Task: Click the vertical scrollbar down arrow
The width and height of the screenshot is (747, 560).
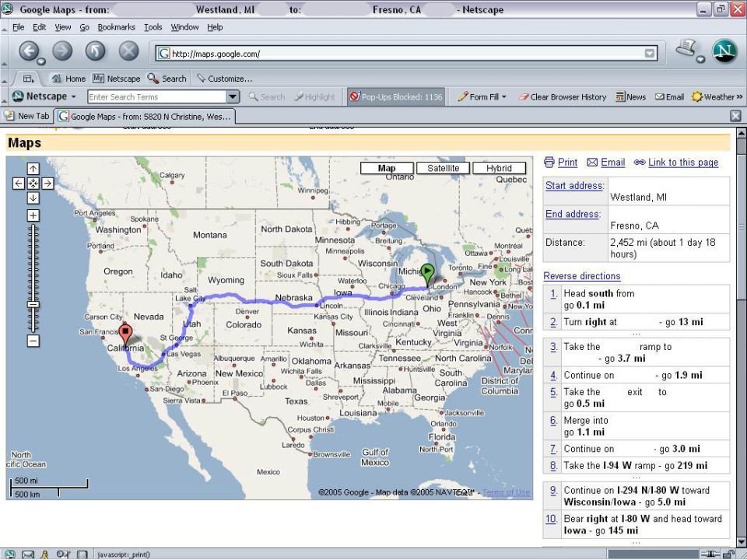Action: [742, 542]
